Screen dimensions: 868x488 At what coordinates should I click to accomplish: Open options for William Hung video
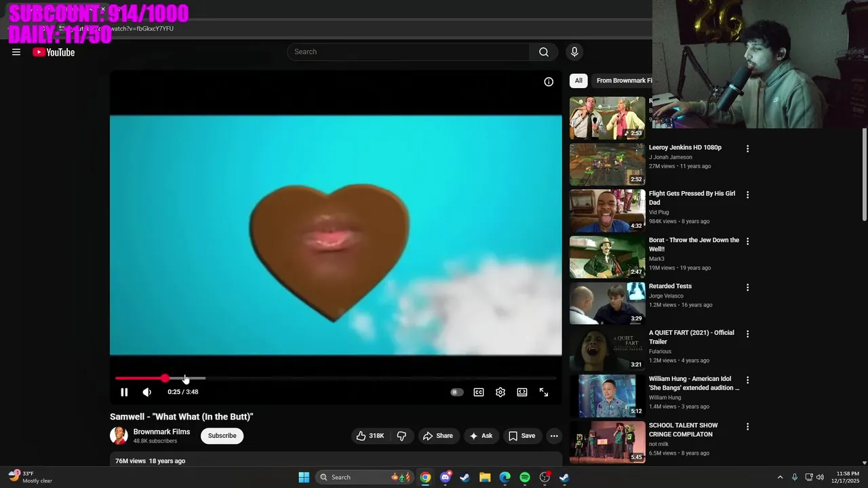click(x=748, y=380)
